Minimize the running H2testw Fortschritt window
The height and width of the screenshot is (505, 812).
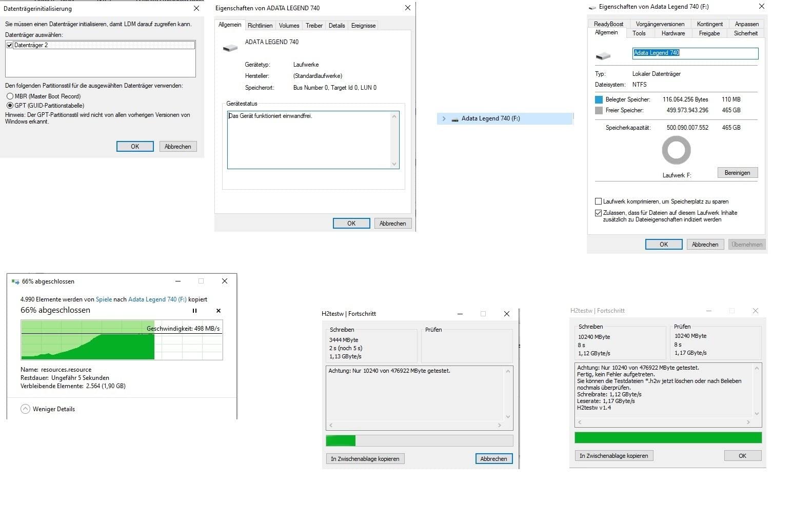tap(460, 314)
